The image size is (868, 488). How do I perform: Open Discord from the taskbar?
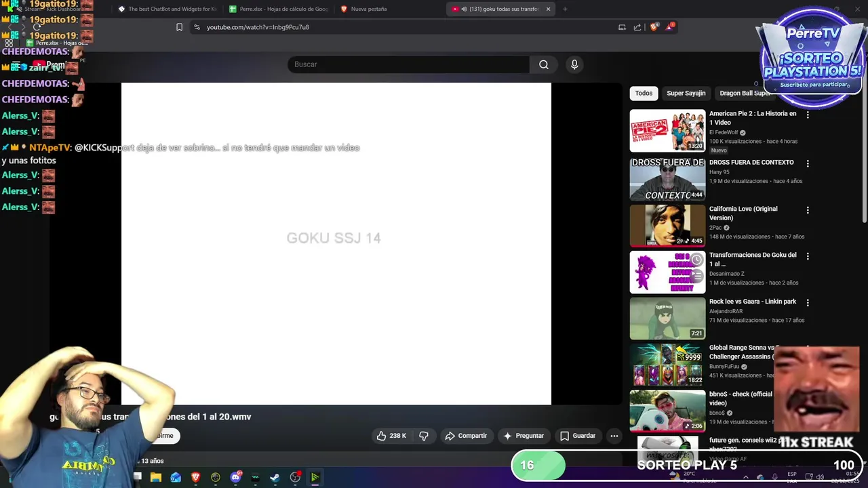coord(235,477)
